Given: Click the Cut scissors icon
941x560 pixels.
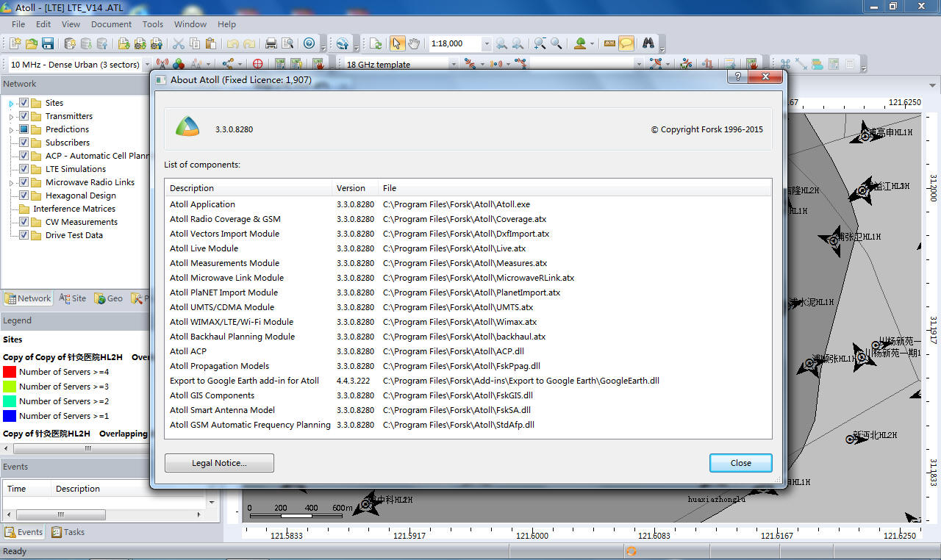Looking at the screenshot, I should (178, 43).
